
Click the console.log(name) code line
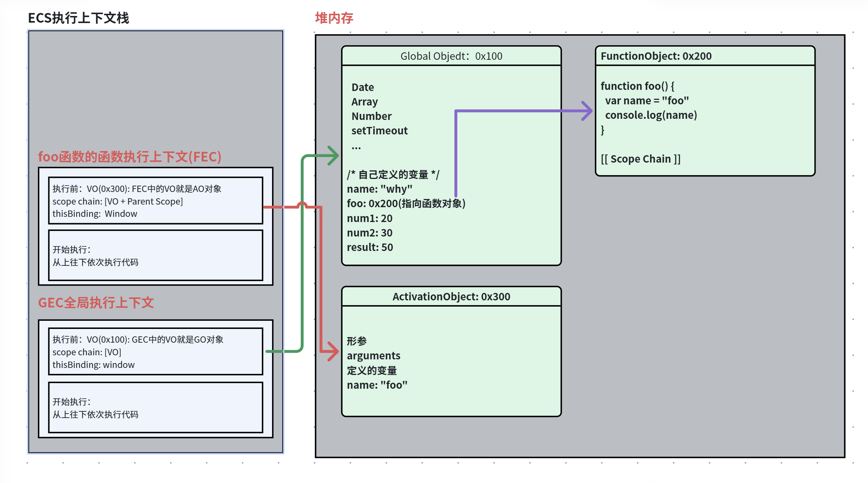[651, 115]
